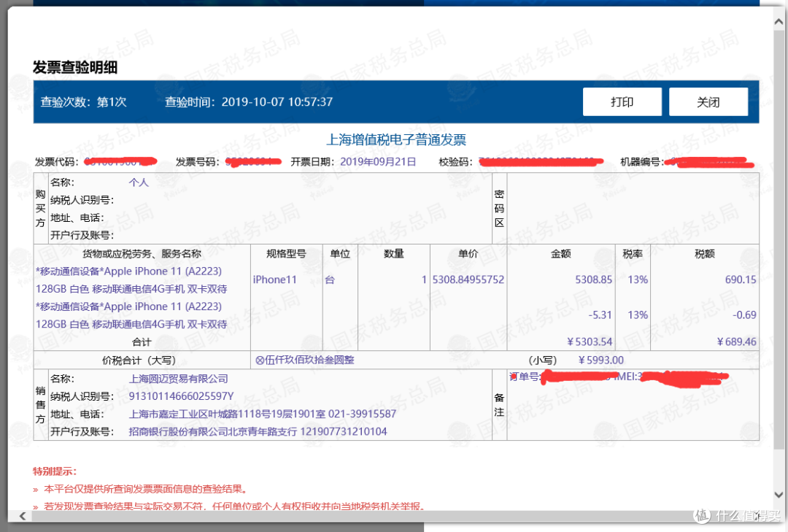Viewport: 788px width, 532px height.
Task: Click the 价税合计 (大写) label
Action: pyautogui.click(x=139, y=361)
